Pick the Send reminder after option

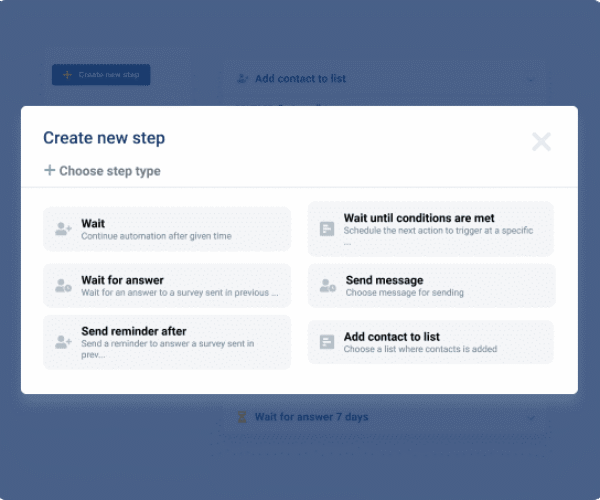click(167, 342)
